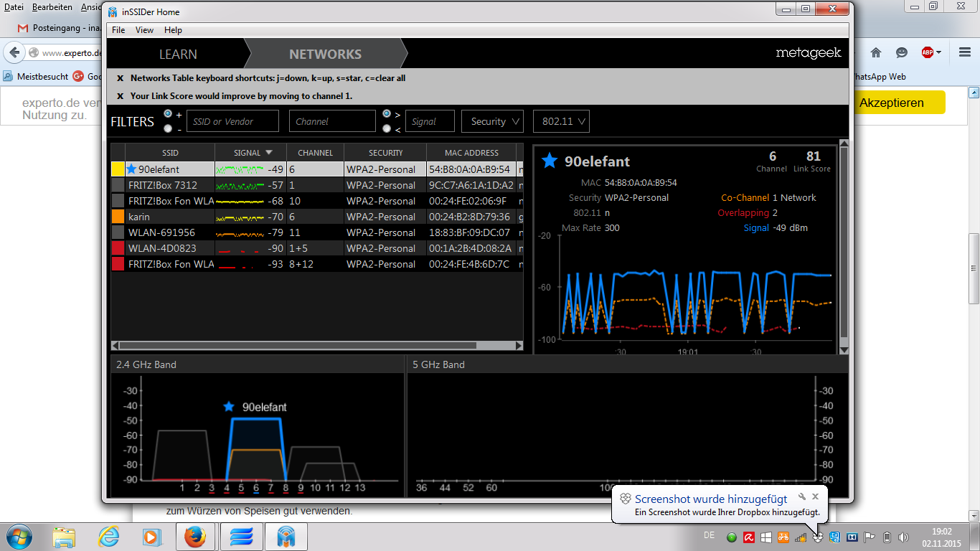Image resolution: width=980 pixels, height=551 pixels.
Task: Switch to the Posteingang Gmail tab in Firefox
Action: [x=58, y=29]
